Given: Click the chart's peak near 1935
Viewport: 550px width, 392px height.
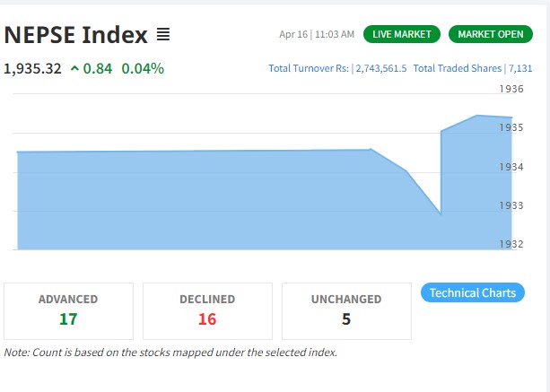Looking at the screenshot, I should click(477, 116).
